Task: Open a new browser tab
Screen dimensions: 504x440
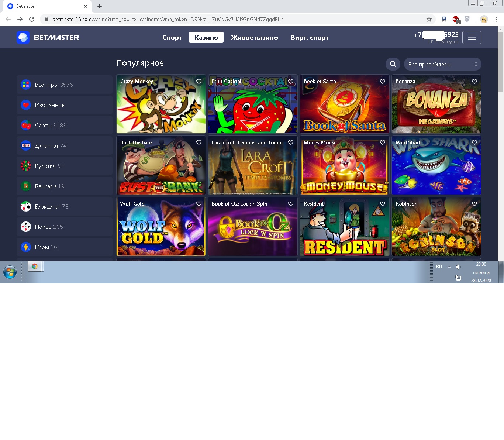Action: coord(100,6)
